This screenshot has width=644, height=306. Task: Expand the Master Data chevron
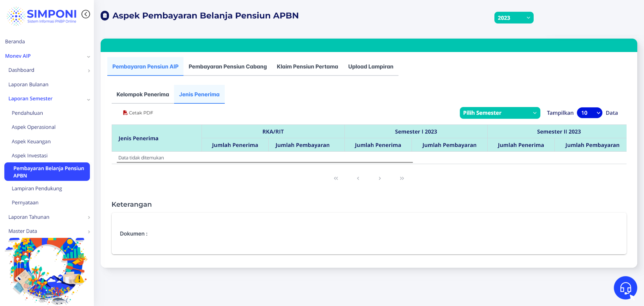[x=89, y=232]
